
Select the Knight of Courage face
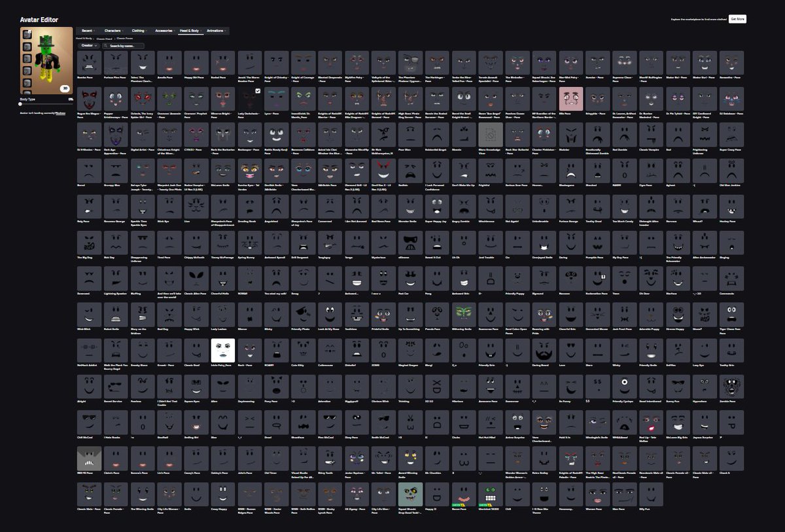coord(303,63)
